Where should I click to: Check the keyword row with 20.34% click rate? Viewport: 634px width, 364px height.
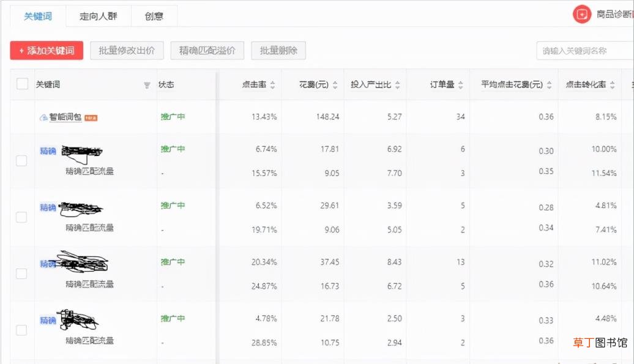tap(21, 274)
